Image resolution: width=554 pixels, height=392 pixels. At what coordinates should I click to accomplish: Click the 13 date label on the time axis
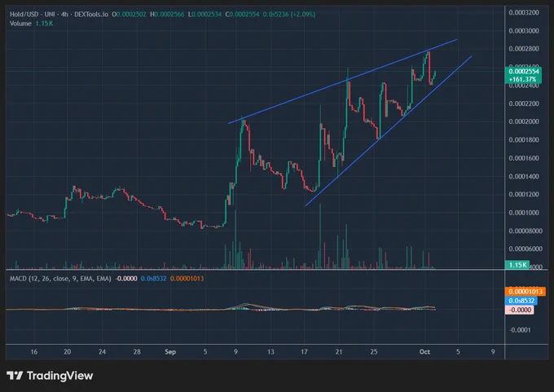(270, 352)
